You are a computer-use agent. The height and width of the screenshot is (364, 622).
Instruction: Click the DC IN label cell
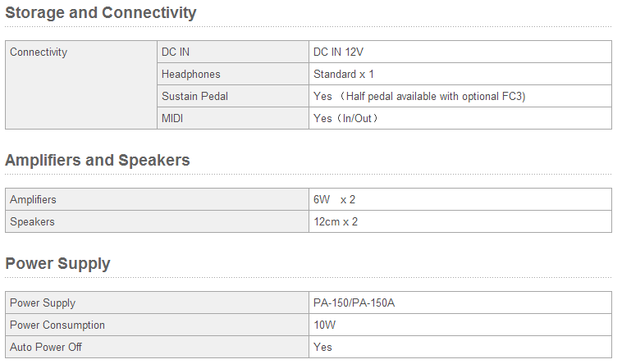pyautogui.click(x=176, y=52)
